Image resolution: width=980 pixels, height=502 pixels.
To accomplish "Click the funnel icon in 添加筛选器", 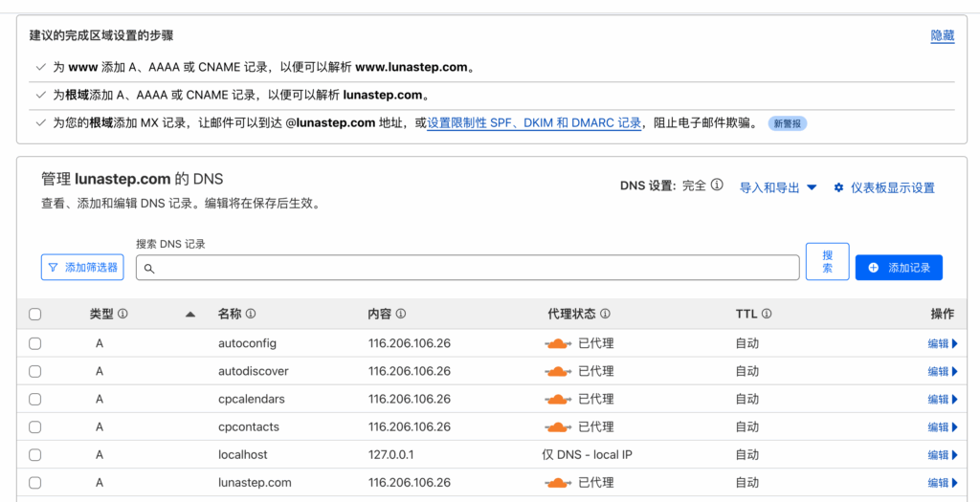I will click(54, 267).
